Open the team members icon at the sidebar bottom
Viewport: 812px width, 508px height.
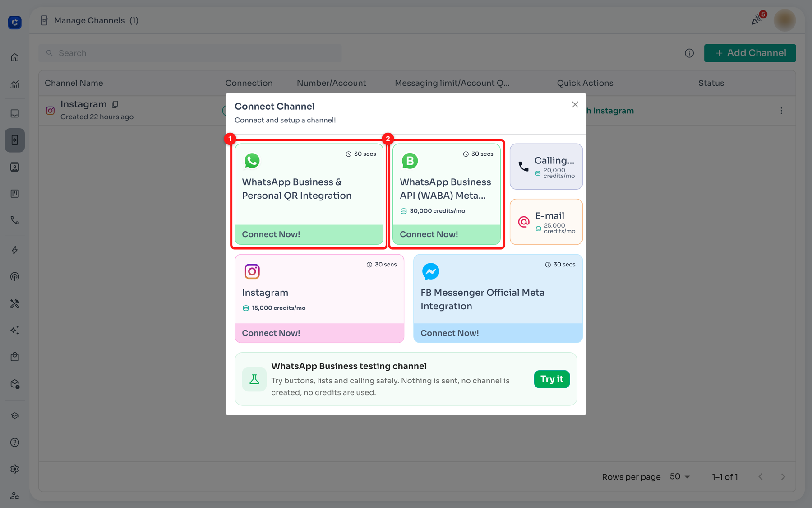tap(15, 496)
